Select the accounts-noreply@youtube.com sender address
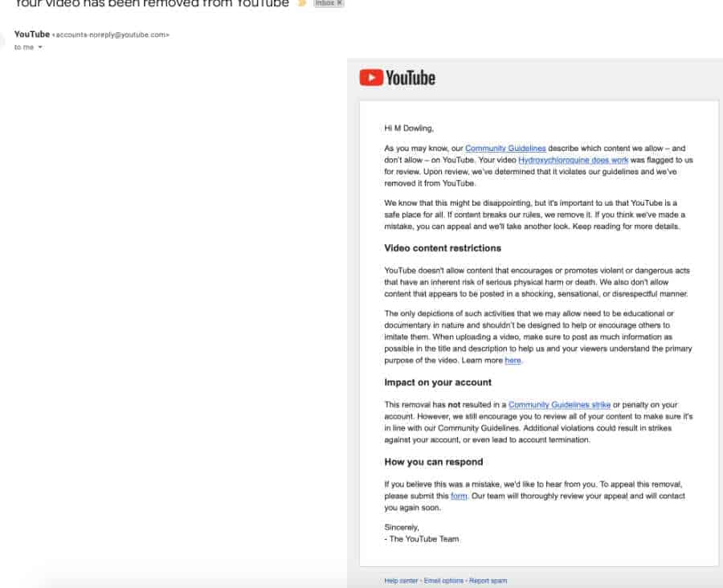The width and height of the screenshot is (723, 588). pyautogui.click(x=111, y=35)
